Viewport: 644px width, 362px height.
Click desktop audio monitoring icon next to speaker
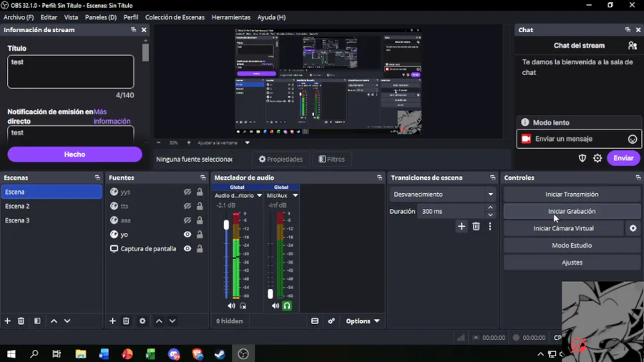click(243, 305)
